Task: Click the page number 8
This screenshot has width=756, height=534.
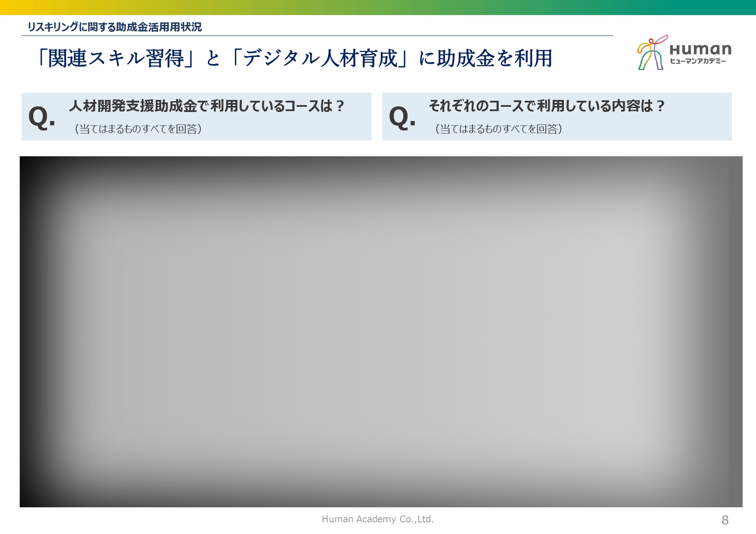Action: point(725,520)
